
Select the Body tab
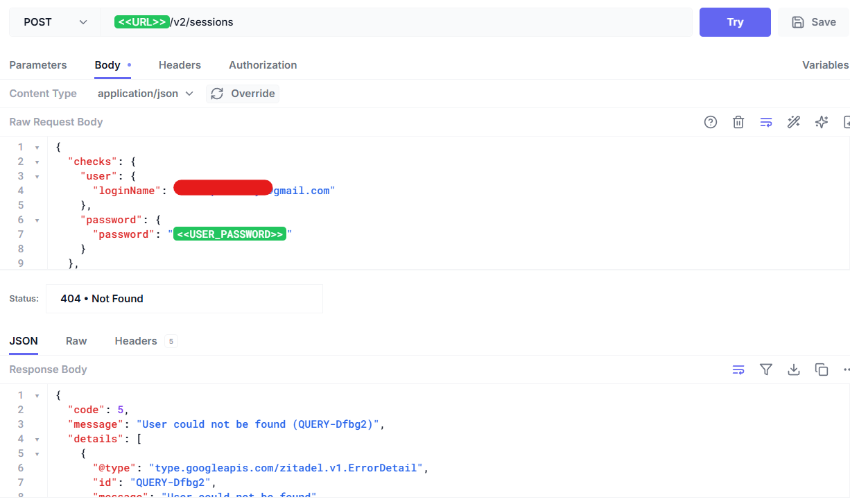(107, 65)
